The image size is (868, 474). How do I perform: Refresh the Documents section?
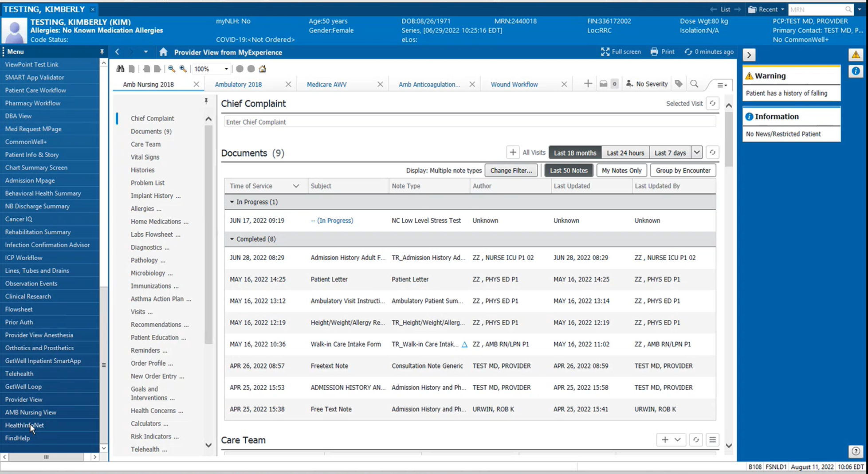(712, 153)
